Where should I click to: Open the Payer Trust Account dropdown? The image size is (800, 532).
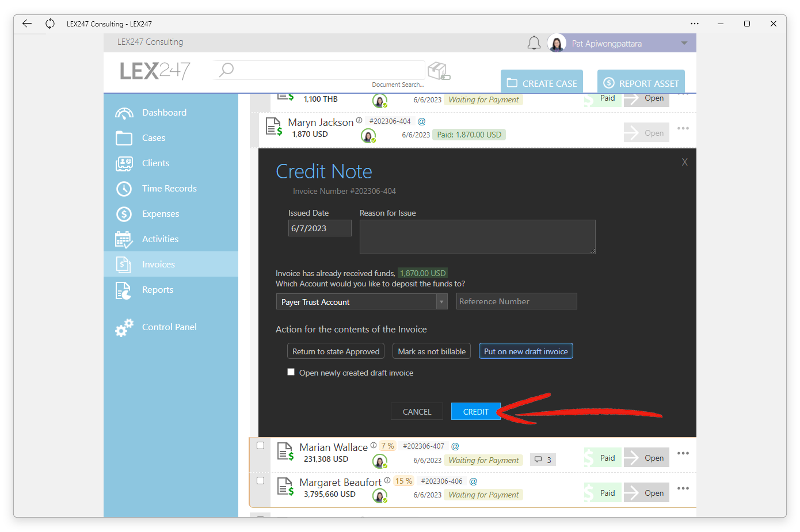click(x=361, y=301)
